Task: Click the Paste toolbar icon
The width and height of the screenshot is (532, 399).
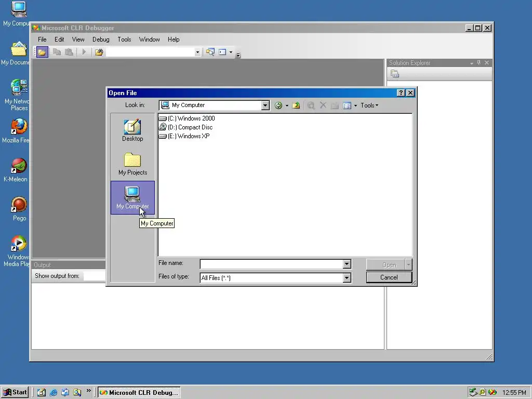Action: click(x=69, y=52)
